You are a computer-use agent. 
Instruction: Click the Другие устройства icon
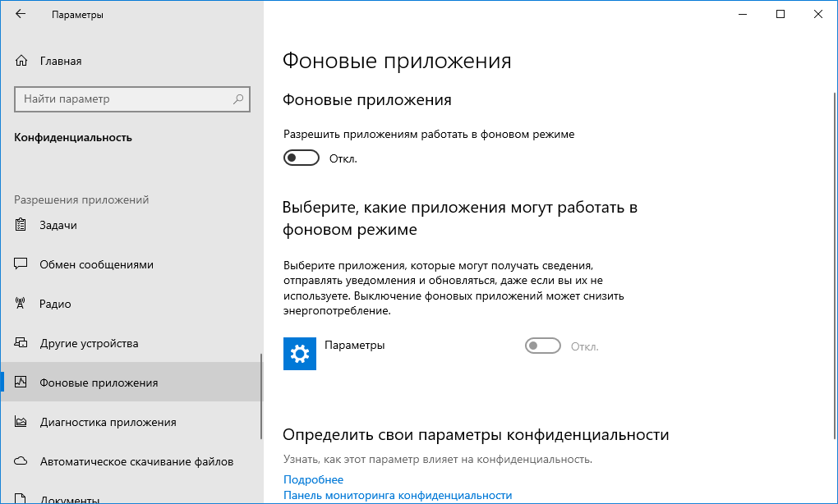click(21, 343)
